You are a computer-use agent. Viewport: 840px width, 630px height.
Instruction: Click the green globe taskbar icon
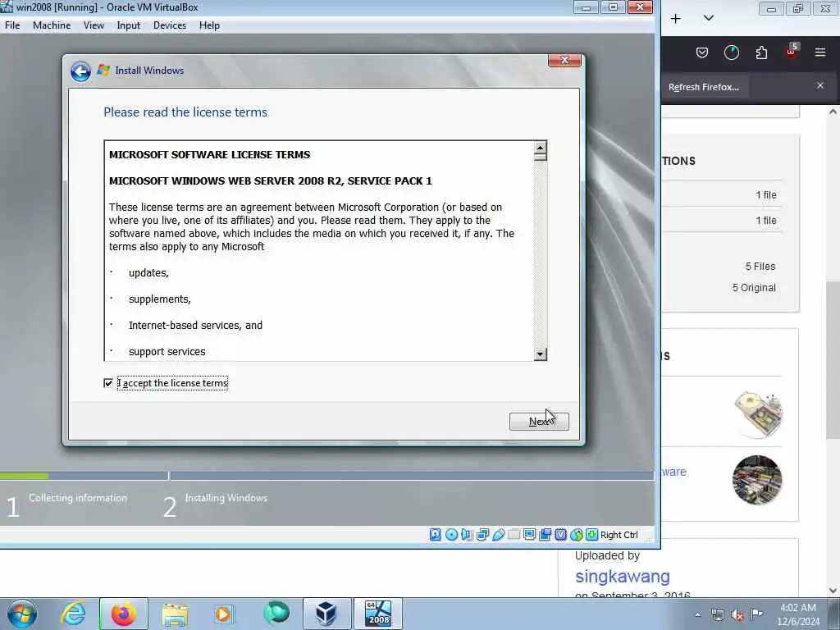276,613
